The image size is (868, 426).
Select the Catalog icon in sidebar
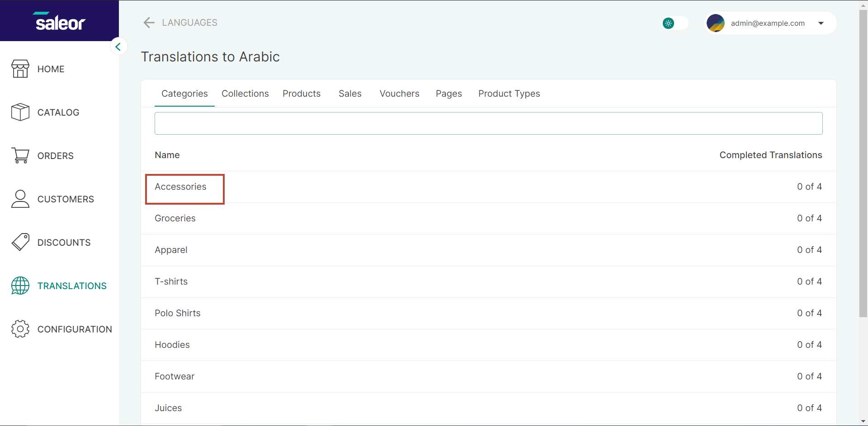[x=20, y=112]
